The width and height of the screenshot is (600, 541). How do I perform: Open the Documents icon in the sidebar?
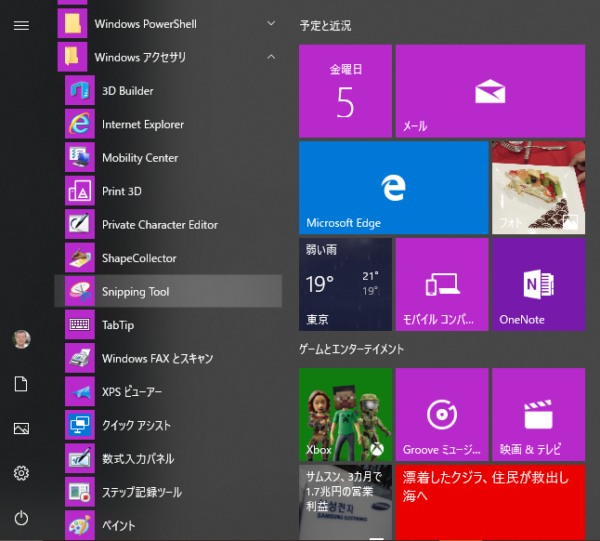click(x=21, y=384)
